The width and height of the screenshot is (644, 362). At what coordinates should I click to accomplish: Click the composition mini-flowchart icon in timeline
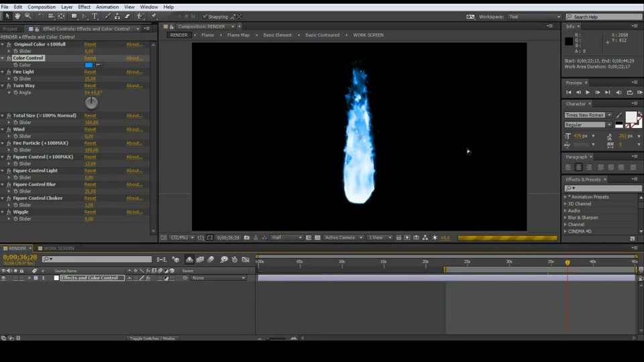162,259
